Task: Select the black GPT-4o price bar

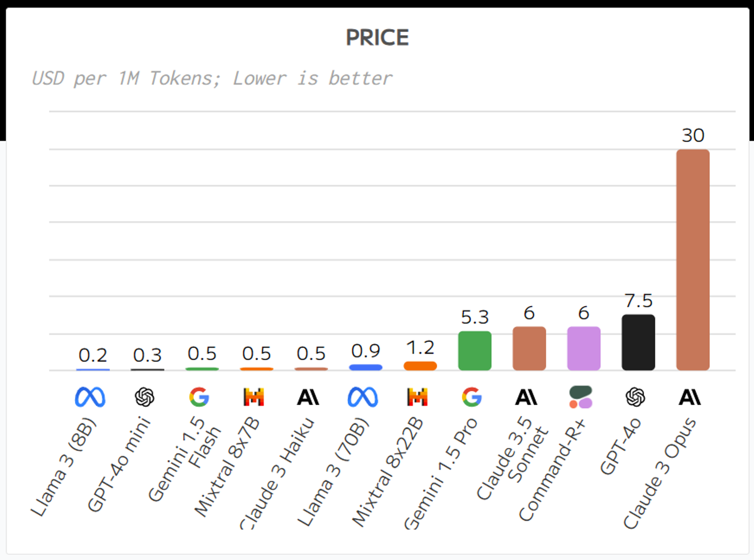Action: coord(638,342)
